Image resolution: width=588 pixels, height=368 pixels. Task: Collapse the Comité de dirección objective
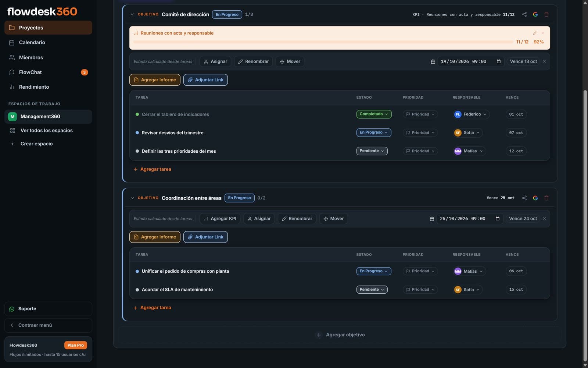point(132,14)
